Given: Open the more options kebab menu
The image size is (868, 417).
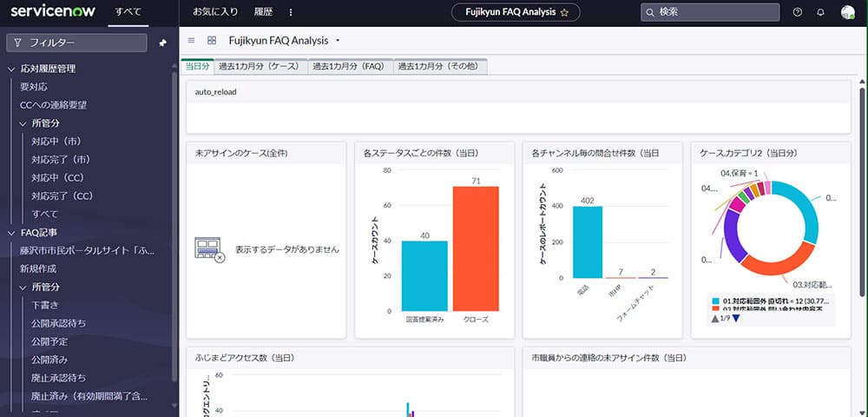Looking at the screenshot, I should [291, 12].
